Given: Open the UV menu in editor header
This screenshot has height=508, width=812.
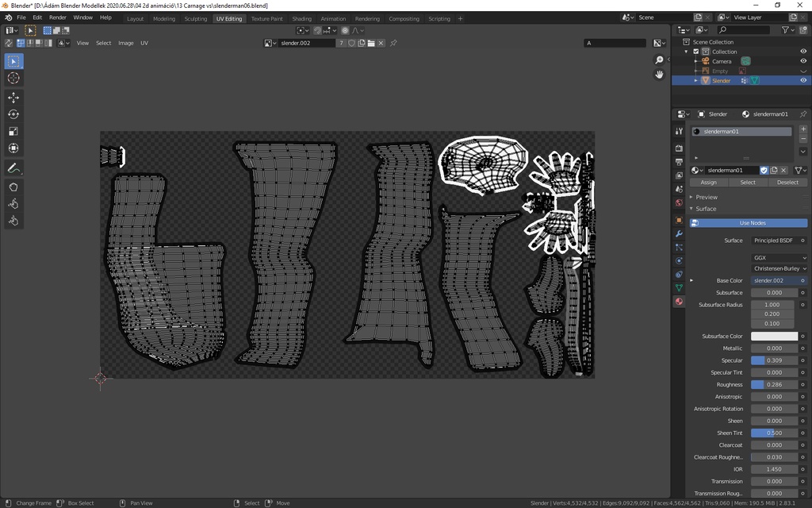Looking at the screenshot, I should point(144,43).
